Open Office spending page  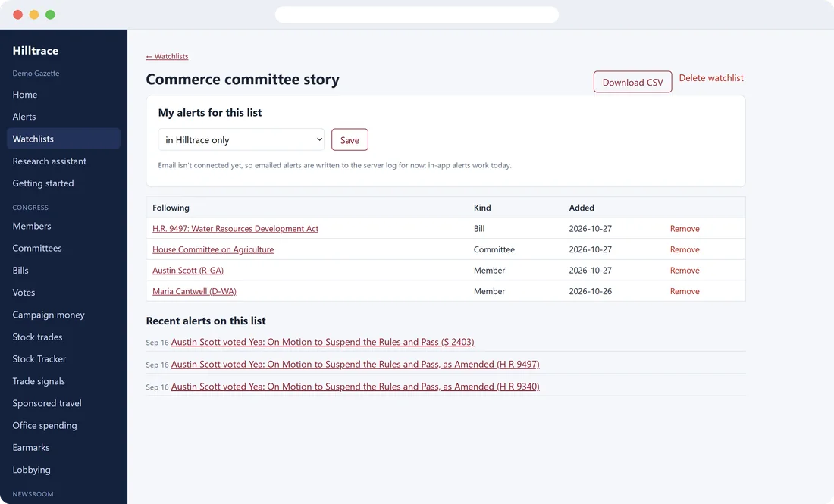(45, 425)
